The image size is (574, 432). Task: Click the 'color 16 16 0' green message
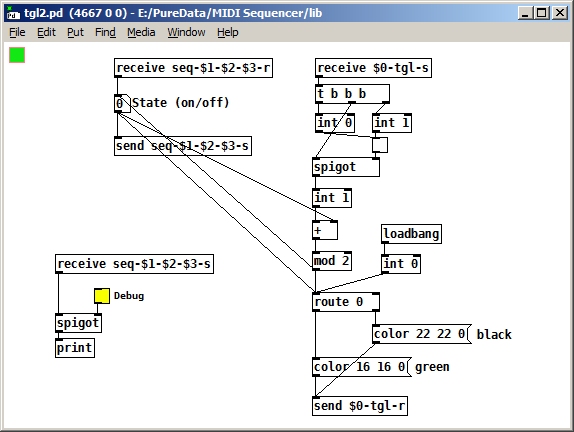click(362, 367)
